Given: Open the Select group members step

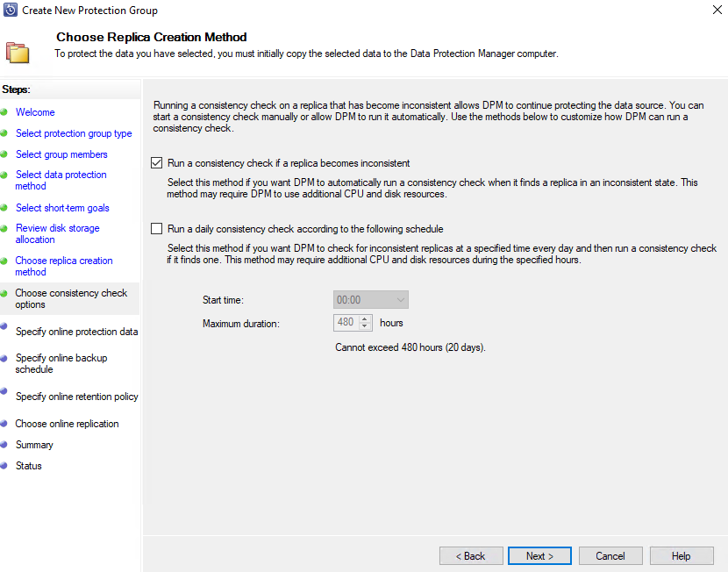Looking at the screenshot, I should [61, 154].
